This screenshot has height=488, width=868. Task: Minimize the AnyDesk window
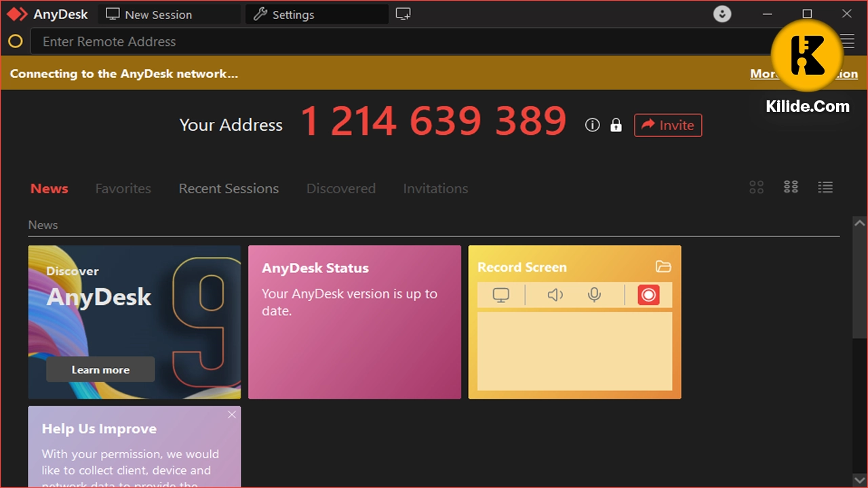(x=768, y=14)
